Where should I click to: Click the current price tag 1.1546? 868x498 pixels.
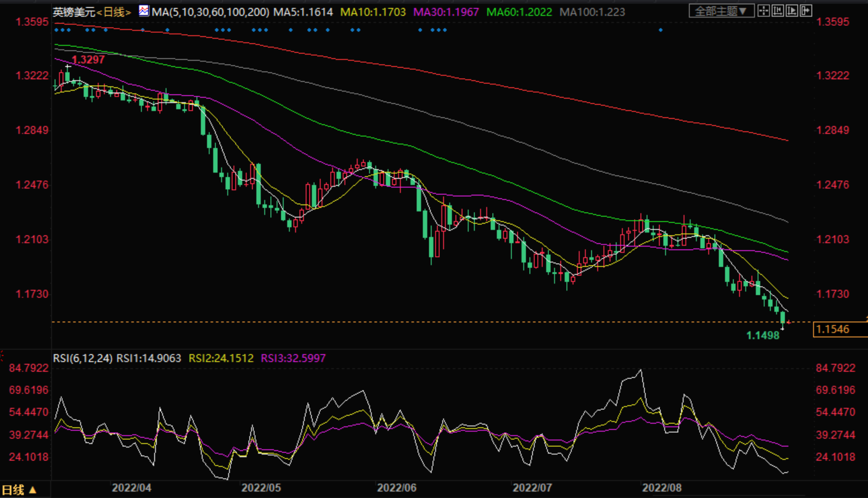840,329
